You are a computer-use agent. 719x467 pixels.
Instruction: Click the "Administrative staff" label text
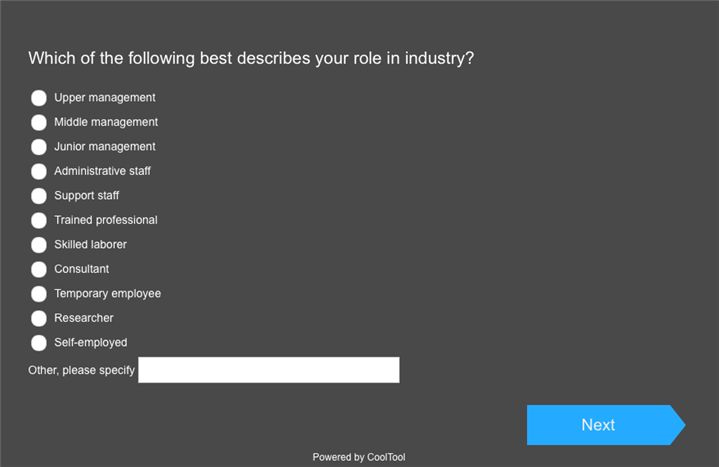pos(102,171)
